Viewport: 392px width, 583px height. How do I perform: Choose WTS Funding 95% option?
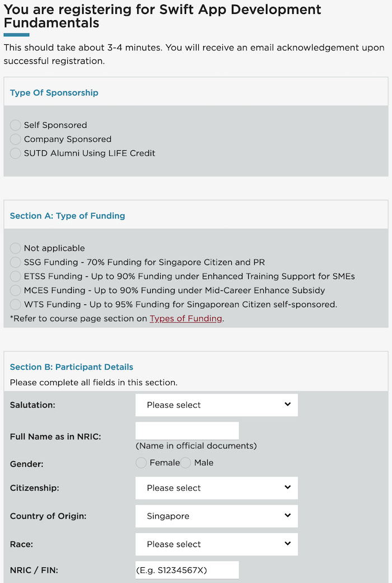[16, 304]
